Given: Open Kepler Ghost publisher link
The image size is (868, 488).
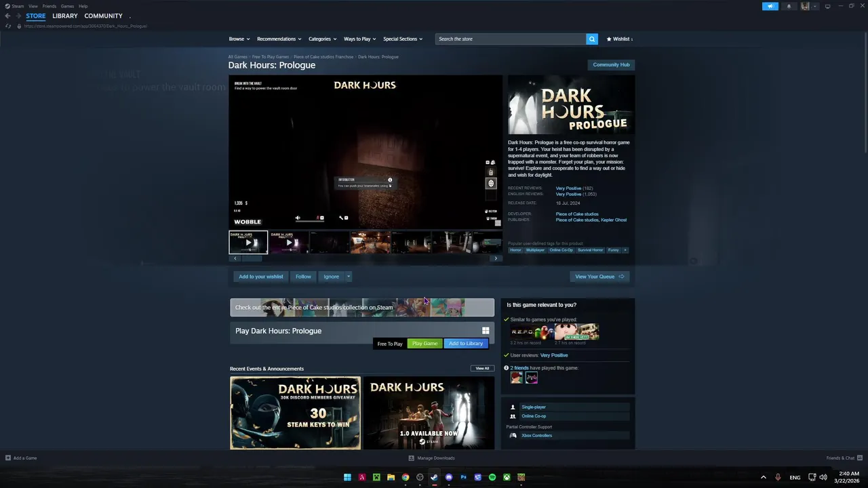Looking at the screenshot, I should click(614, 220).
